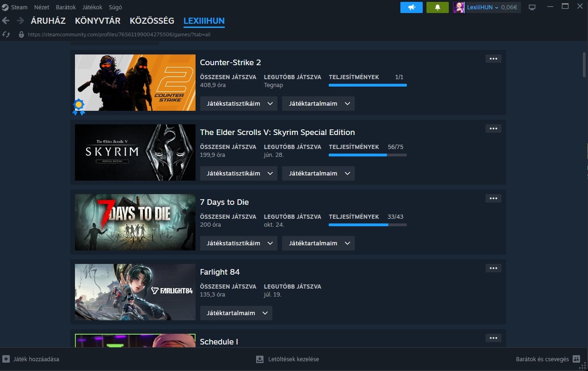588x371 pixels.
Task: Click the '408,9 óra' playtime text
Action: click(x=212, y=85)
